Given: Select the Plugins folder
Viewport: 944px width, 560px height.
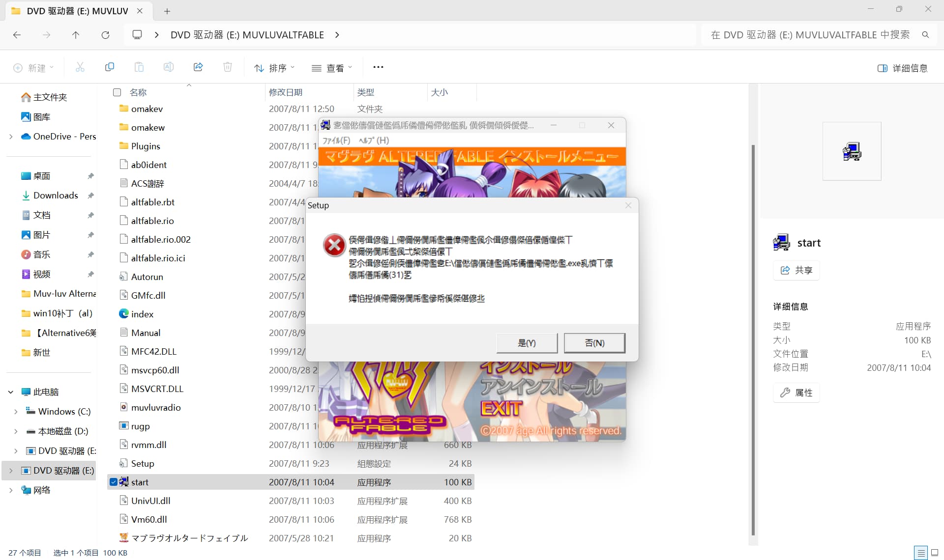Looking at the screenshot, I should click(146, 146).
